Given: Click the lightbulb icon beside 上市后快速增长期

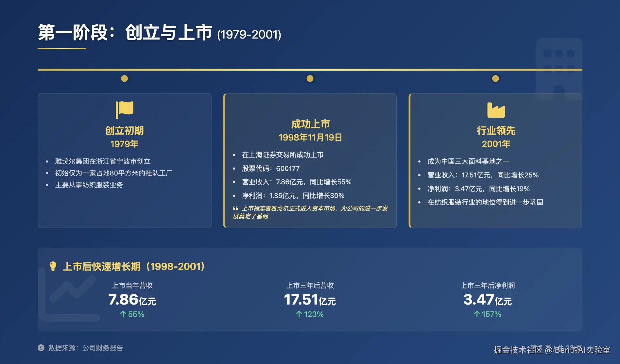Looking at the screenshot, I should pos(53,266).
